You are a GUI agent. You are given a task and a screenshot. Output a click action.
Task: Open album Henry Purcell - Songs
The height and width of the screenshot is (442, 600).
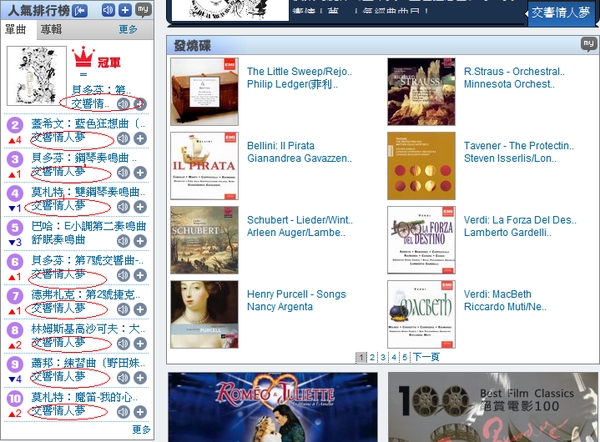pyautogui.click(x=297, y=294)
